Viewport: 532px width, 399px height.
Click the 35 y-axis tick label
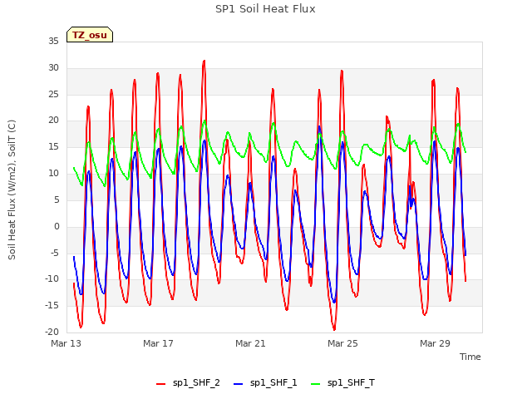53,42
